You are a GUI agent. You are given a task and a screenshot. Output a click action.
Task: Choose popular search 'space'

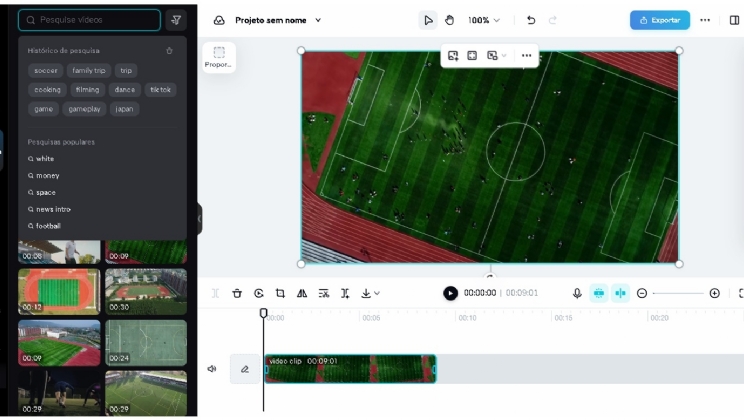(42, 193)
